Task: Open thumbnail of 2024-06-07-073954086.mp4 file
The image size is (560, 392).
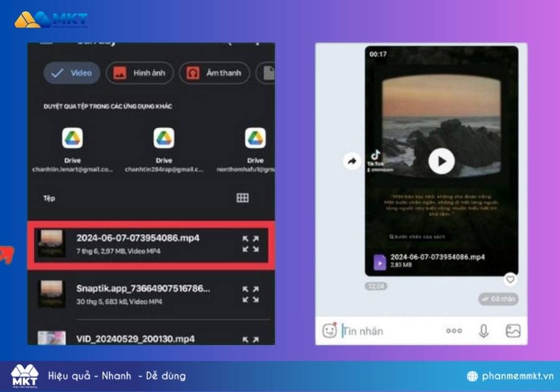Action: [52, 244]
